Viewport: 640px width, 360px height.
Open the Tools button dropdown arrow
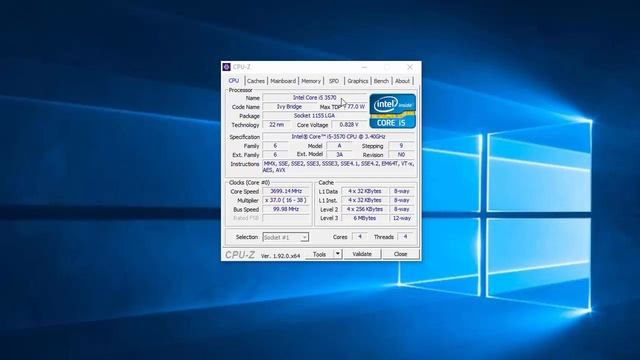338,254
